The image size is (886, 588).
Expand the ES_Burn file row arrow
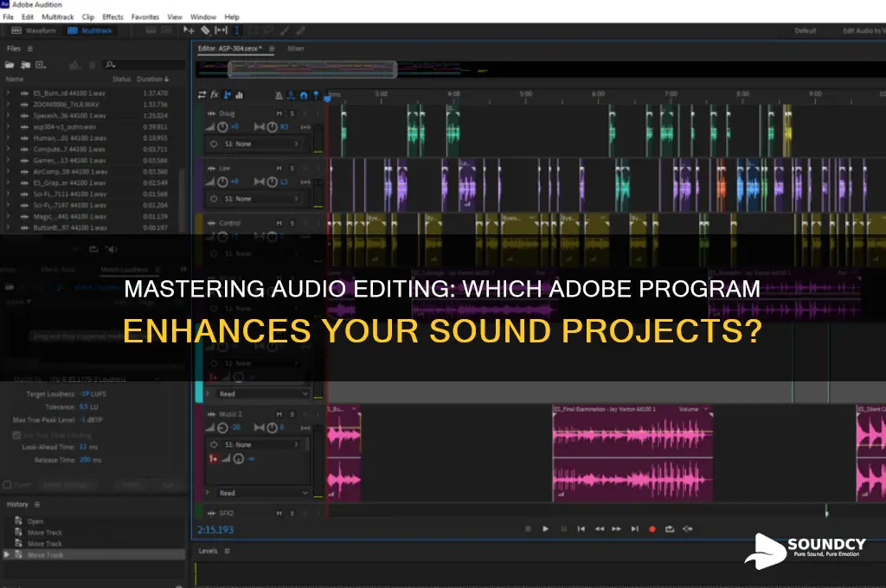(x=8, y=93)
